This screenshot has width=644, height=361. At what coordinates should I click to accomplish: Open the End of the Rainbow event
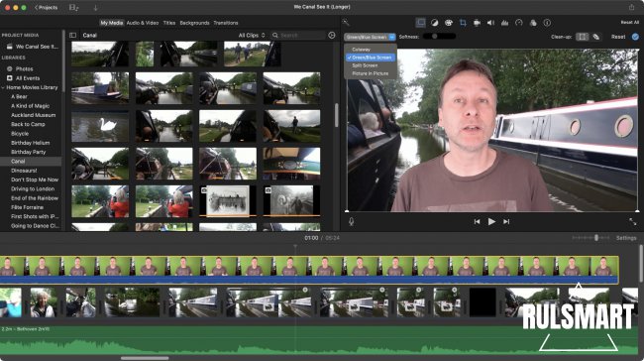pyautogui.click(x=35, y=198)
